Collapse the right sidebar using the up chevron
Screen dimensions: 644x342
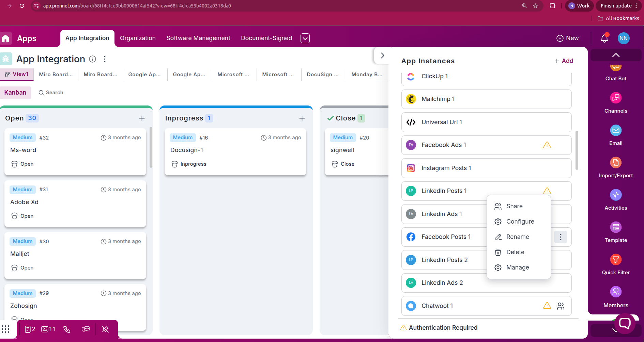(x=615, y=55)
